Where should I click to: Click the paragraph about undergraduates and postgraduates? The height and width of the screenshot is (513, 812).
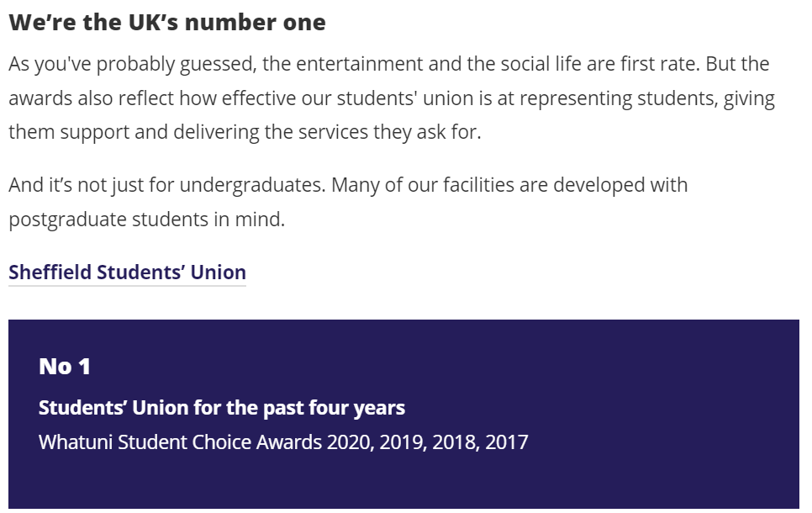coord(348,202)
